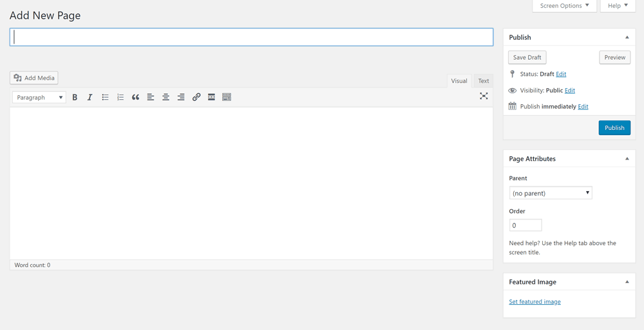
Task: Align text left
Action: tap(151, 97)
